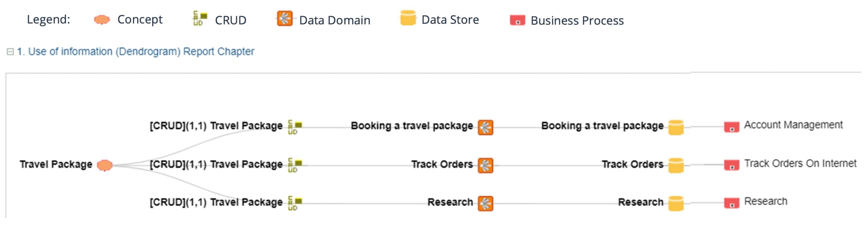Open Use of information (Dendrogram) Report Chapter link
Image resolution: width=868 pixels, height=226 pixels.
pyautogui.click(x=135, y=52)
